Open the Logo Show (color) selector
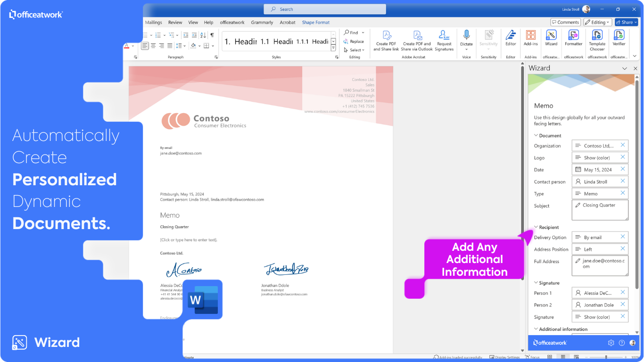Screen dimensions: 644x362 tap(600, 157)
